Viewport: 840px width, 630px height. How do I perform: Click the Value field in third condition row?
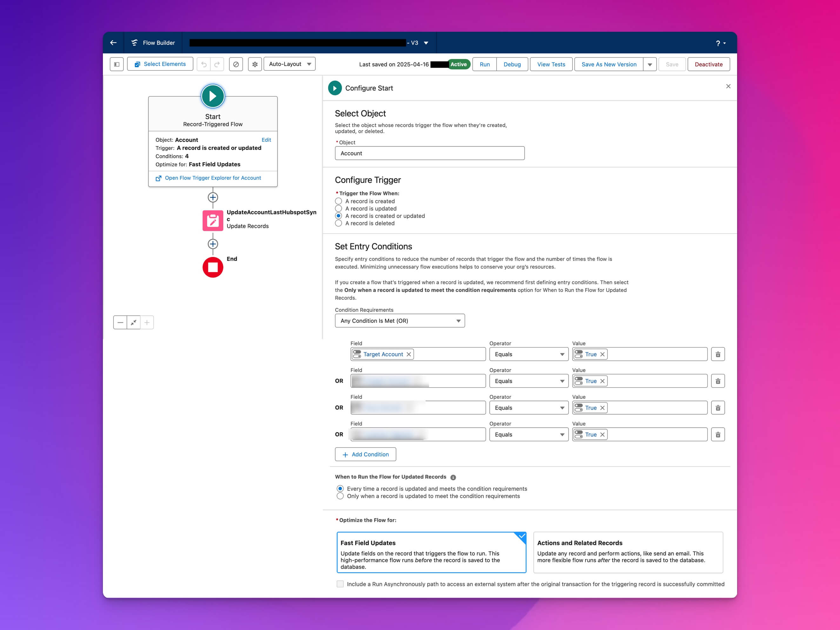pyautogui.click(x=640, y=408)
